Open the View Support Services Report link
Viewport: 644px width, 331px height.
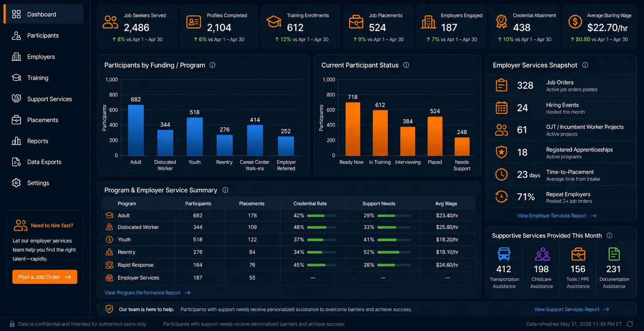(x=572, y=309)
